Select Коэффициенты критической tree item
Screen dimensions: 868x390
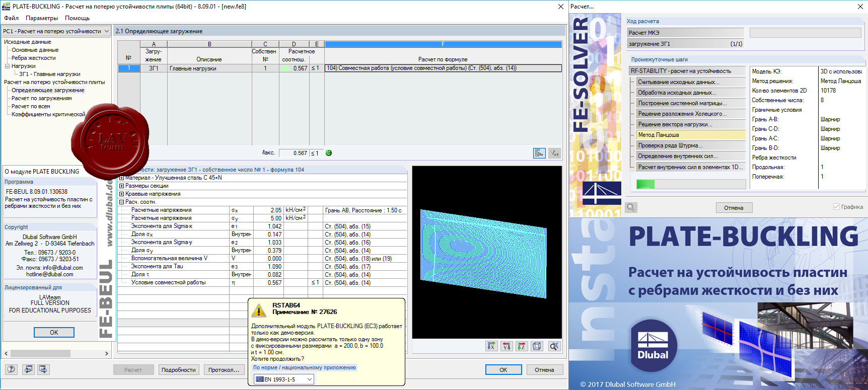pyautogui.click(x=48, y=114)
